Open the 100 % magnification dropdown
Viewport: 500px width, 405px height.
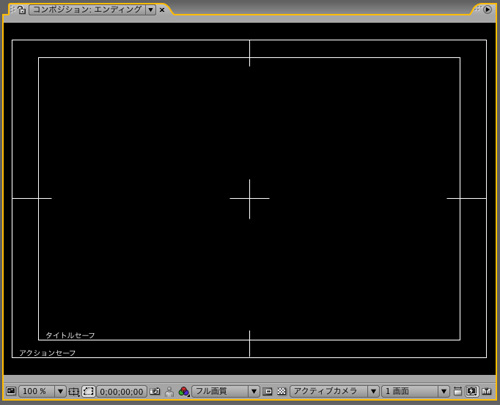(42, 391)
